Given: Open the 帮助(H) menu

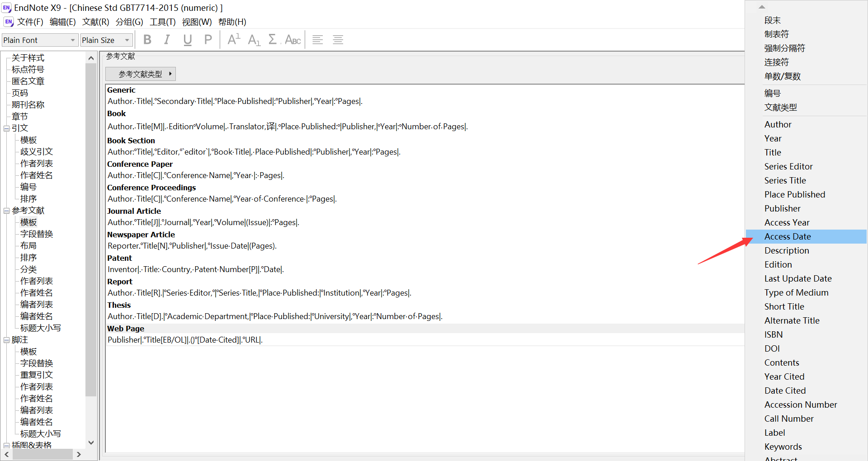Looking at the screenshot, I should [x=232, y=22].
